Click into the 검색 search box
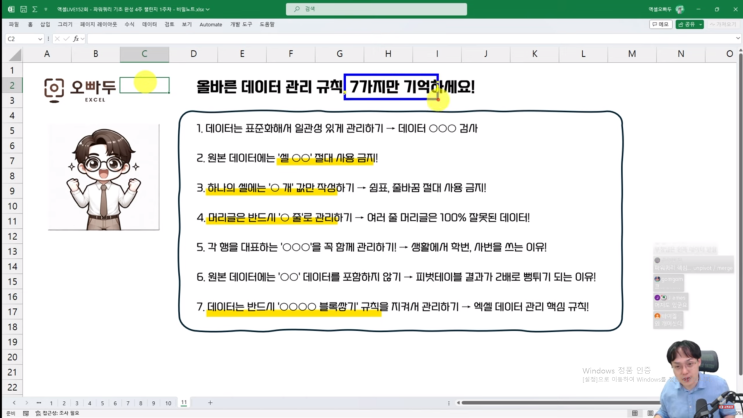 (376, 9)
